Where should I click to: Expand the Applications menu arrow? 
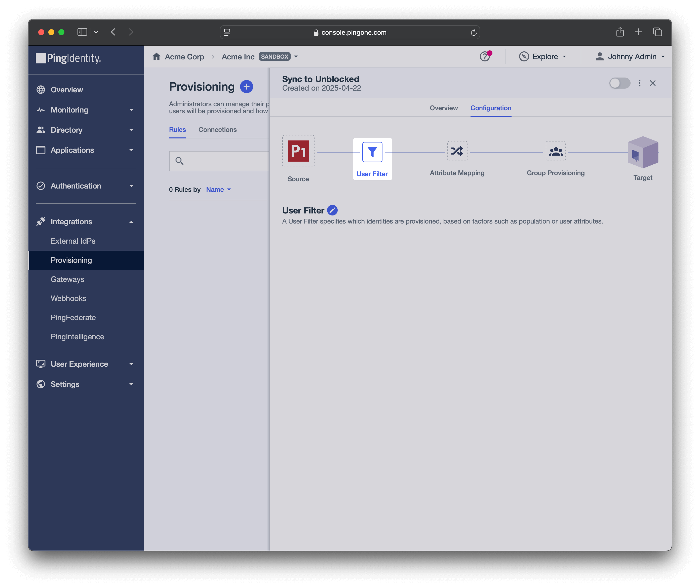131,151
